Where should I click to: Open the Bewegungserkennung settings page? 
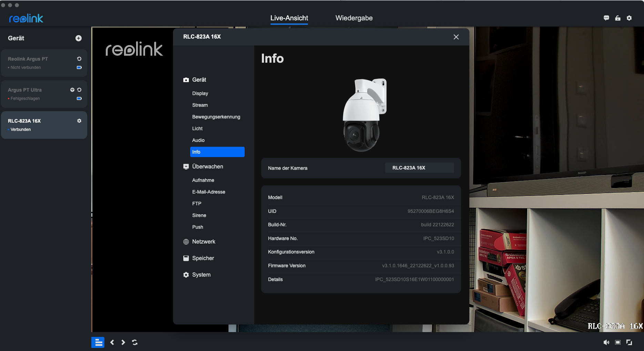216,117
